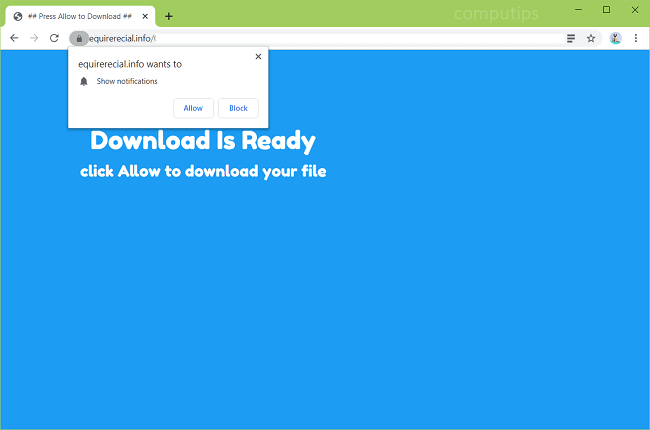650x430 pixels.
Task: Close the 'Press Allow to Download' tab
Action: 145,16
